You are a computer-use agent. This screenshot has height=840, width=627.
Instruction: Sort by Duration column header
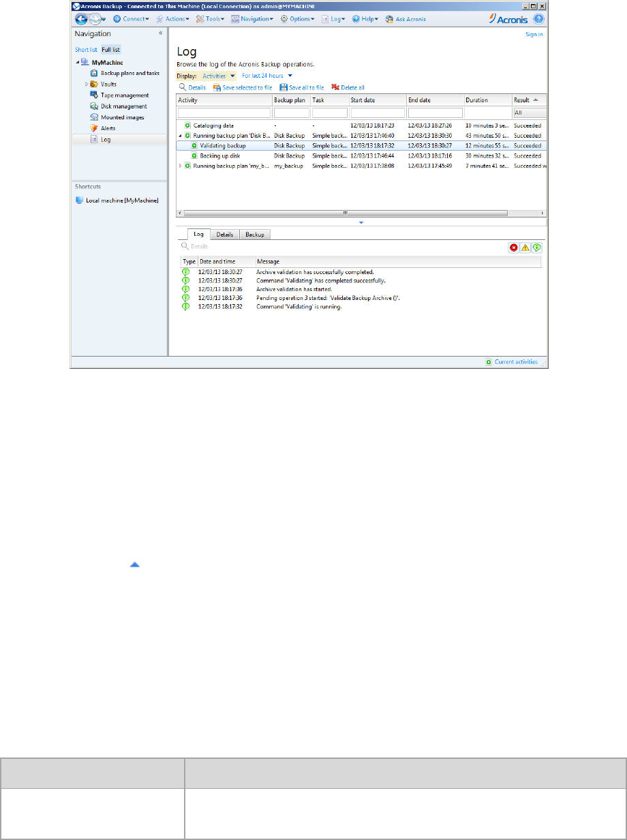(487, 100)
